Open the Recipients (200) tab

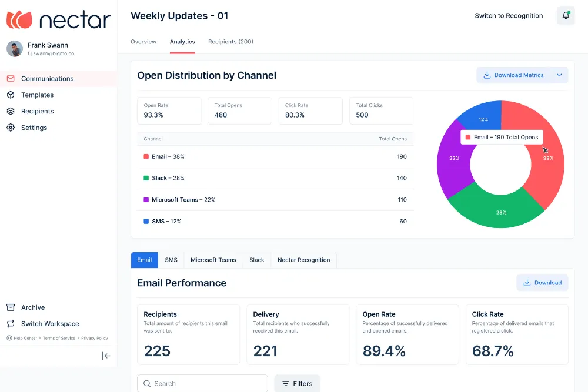click(x=230, y=42)
